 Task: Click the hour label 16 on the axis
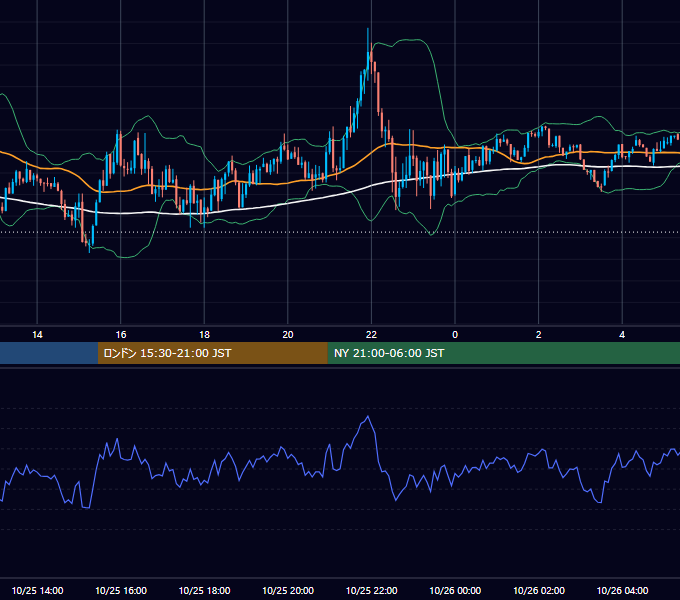coord(121,335)
